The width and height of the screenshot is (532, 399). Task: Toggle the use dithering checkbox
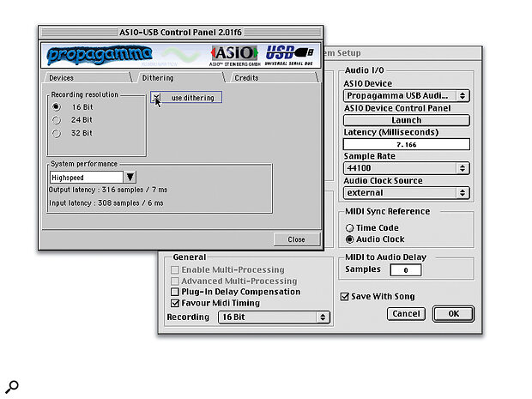point(156,98)
